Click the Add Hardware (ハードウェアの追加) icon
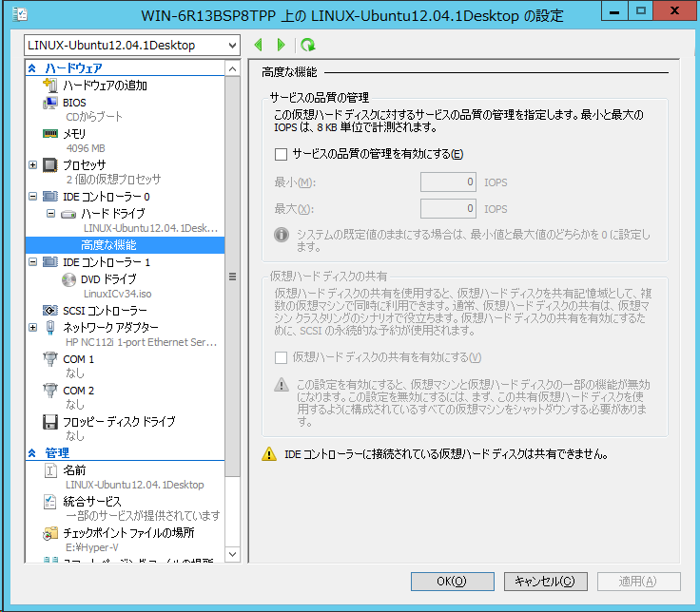Image resolution: width=700 pixels, height=612 pixels. (50, 85)
